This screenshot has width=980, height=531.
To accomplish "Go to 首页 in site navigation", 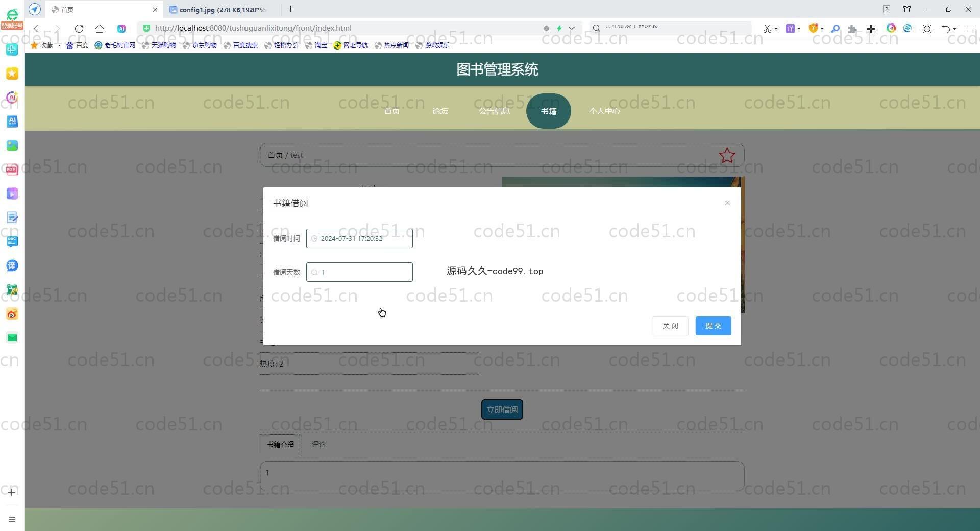I will (x=391, y=111).
